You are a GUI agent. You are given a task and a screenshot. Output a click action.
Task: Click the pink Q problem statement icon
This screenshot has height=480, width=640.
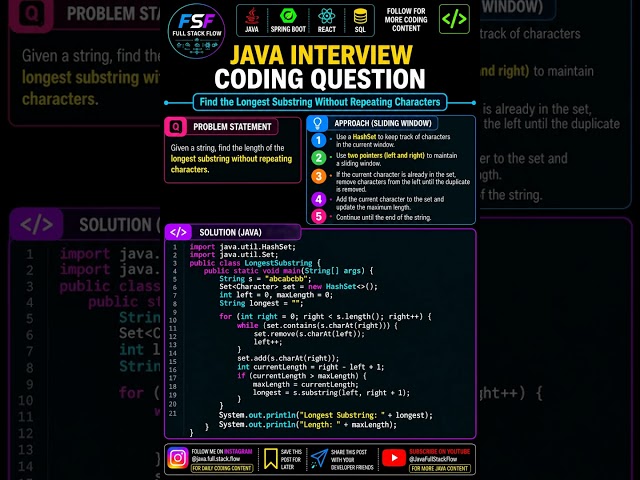click(176, 127)
